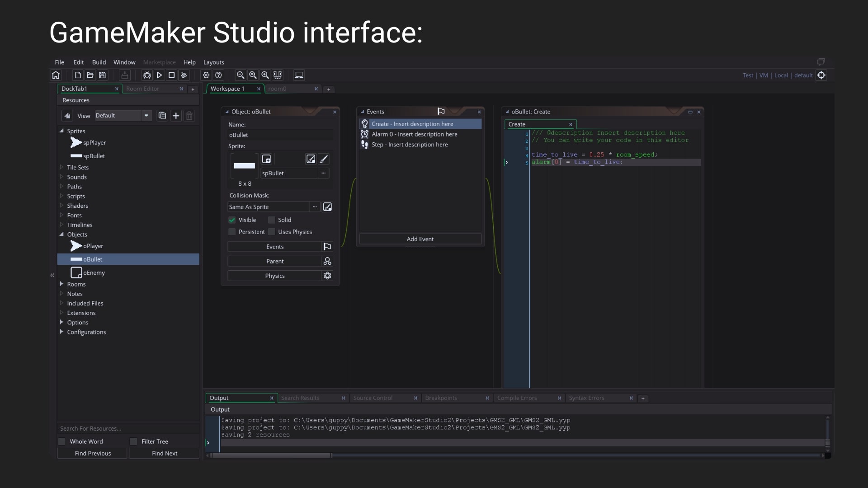Expand the Configurations folder
The image size is (868, 488).
[x=61, y=332]
